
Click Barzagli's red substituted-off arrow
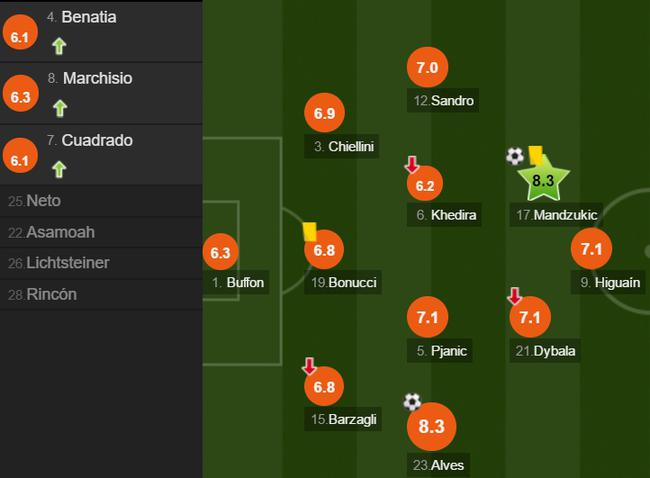point(310,367)
